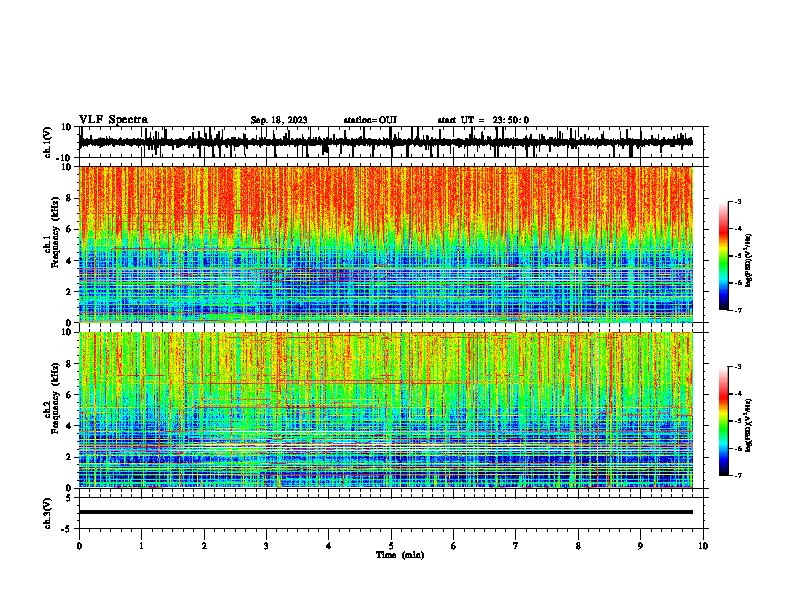
Task: Click time axis tick label "6"
Action: (x=454, y=546)
